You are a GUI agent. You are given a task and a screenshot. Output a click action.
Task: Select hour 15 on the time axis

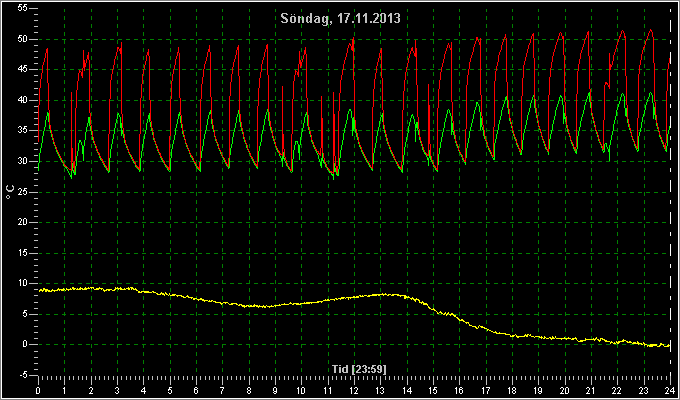[x=434, y=390]
